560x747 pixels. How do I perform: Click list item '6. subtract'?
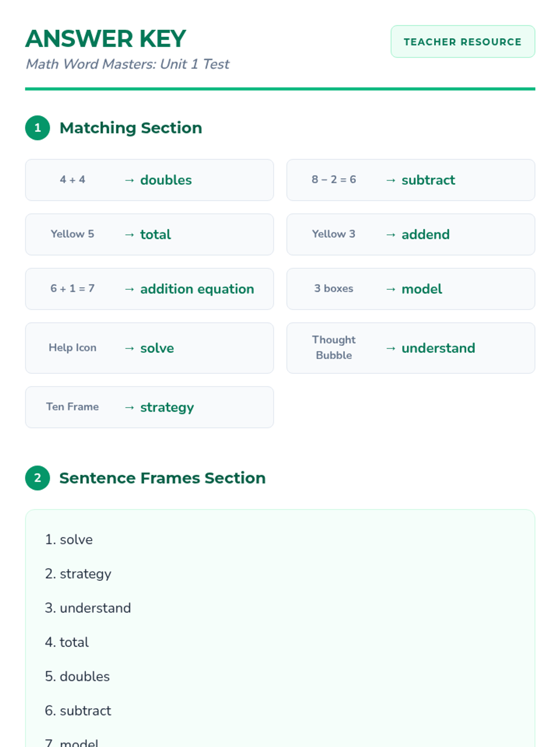(x=78, y=711)
